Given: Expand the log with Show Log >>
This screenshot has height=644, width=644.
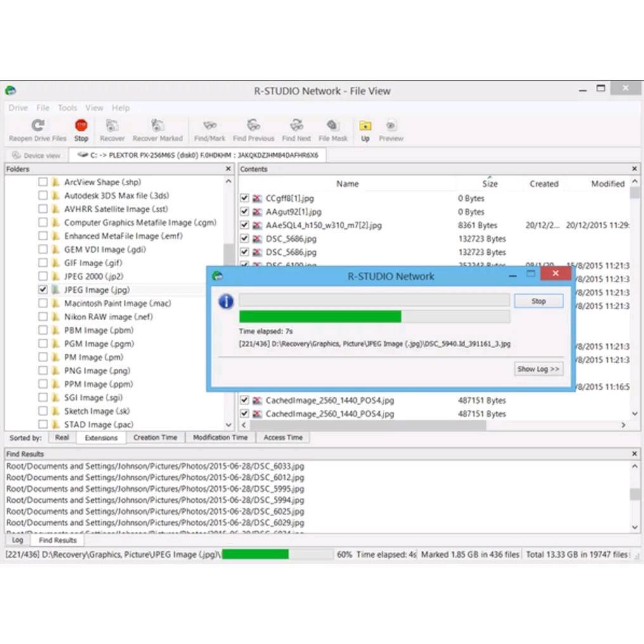Looking at the screenshot, I should (538, 369).
